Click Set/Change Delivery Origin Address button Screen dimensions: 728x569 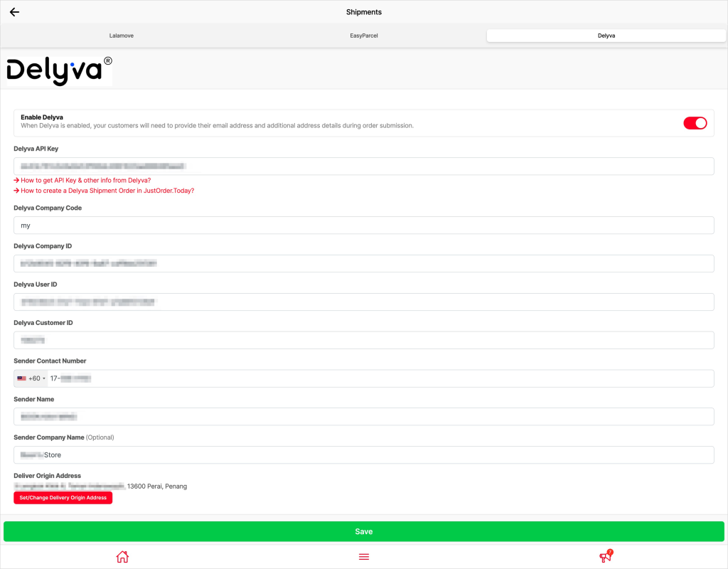(x=63, y=497)
